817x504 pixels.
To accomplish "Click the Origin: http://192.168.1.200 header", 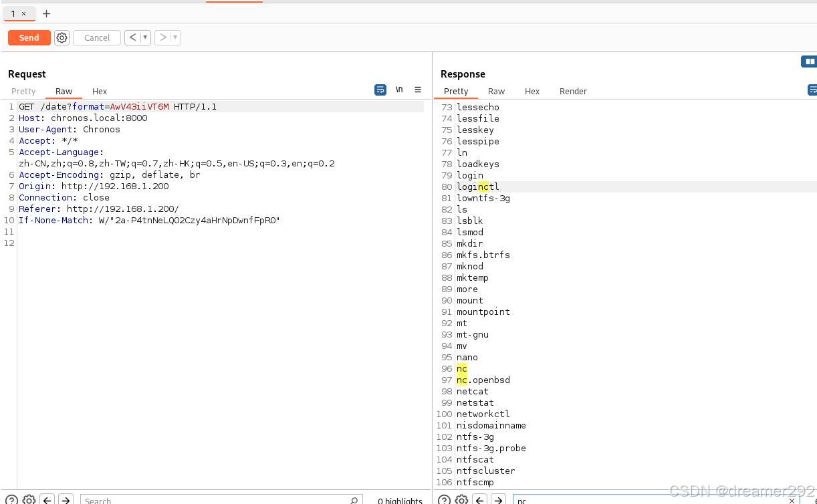I will pyautogui.click(x=94, y=186).
